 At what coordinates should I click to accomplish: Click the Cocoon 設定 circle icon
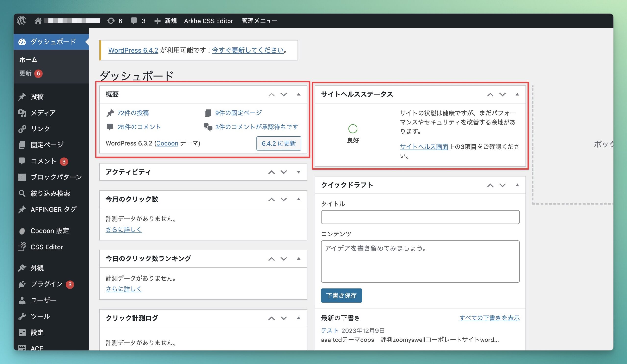point(22,231)
